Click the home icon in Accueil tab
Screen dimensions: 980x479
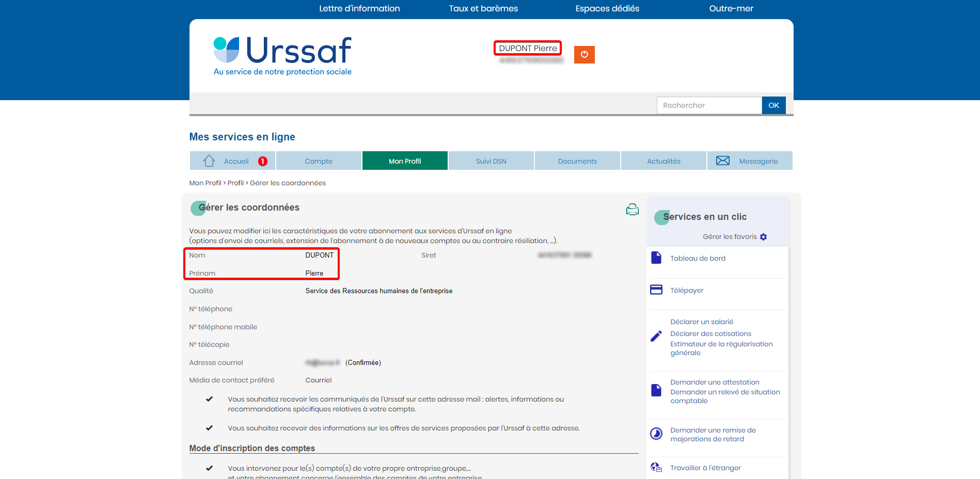pos(209,161)
